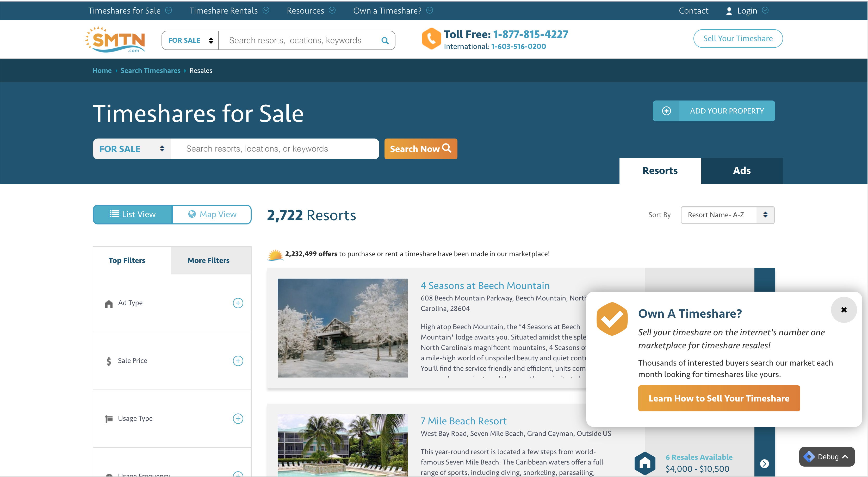This screenshot has height=477, width=868.
Task: Select the Ads tab
Action: point(742,171)
